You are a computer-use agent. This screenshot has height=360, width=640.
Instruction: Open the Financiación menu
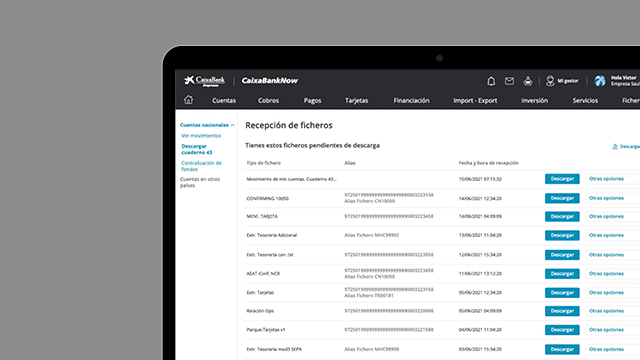(411, 100)
